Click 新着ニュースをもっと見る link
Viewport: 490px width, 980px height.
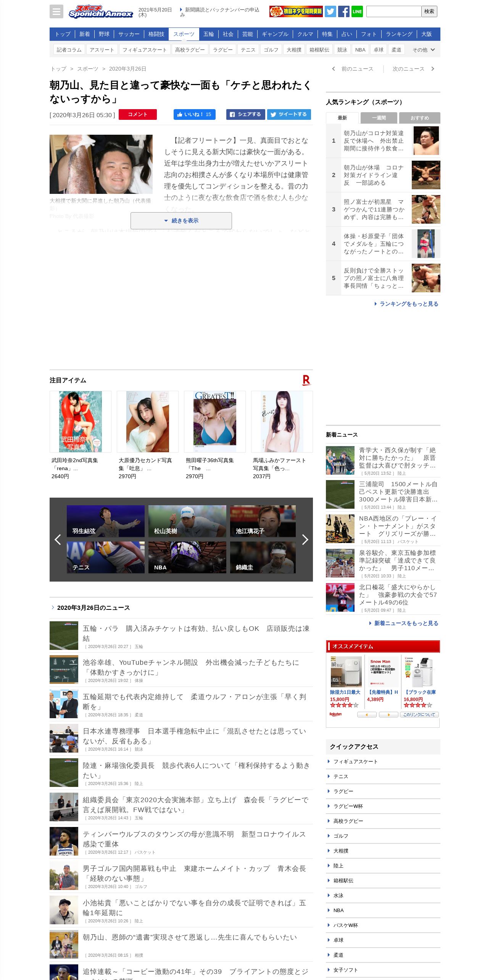[x=404, y=623]
